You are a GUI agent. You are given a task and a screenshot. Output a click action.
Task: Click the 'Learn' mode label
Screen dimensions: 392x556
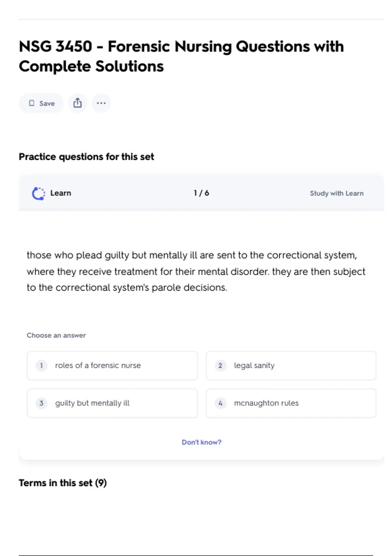(60, 193)
